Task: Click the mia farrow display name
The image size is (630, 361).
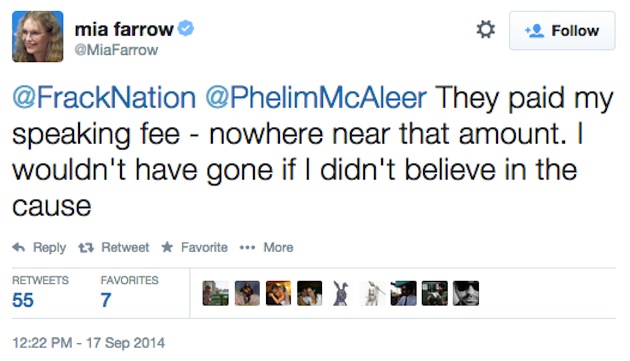Action: click(124, 29)
